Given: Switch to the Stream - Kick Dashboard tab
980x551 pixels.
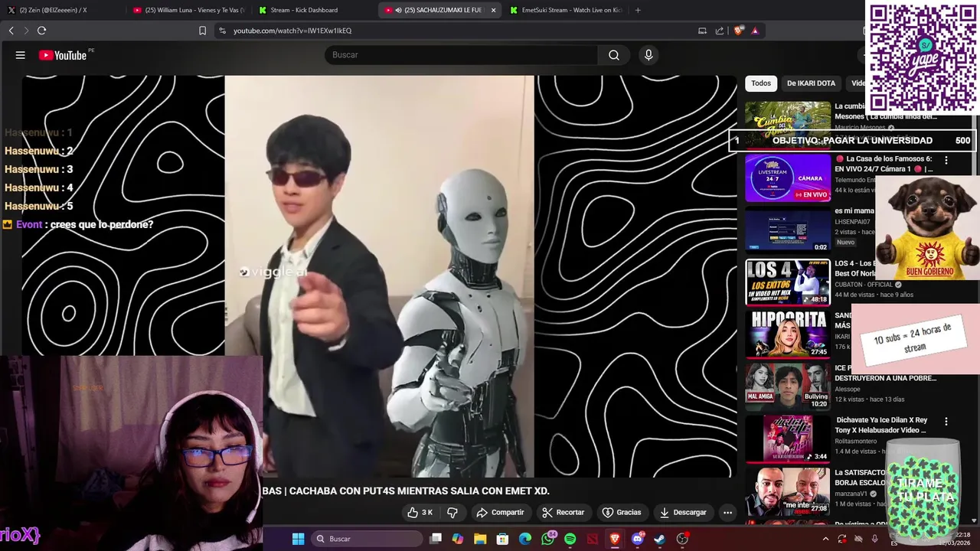Looking at the screenshot, I should pos(314,10).
